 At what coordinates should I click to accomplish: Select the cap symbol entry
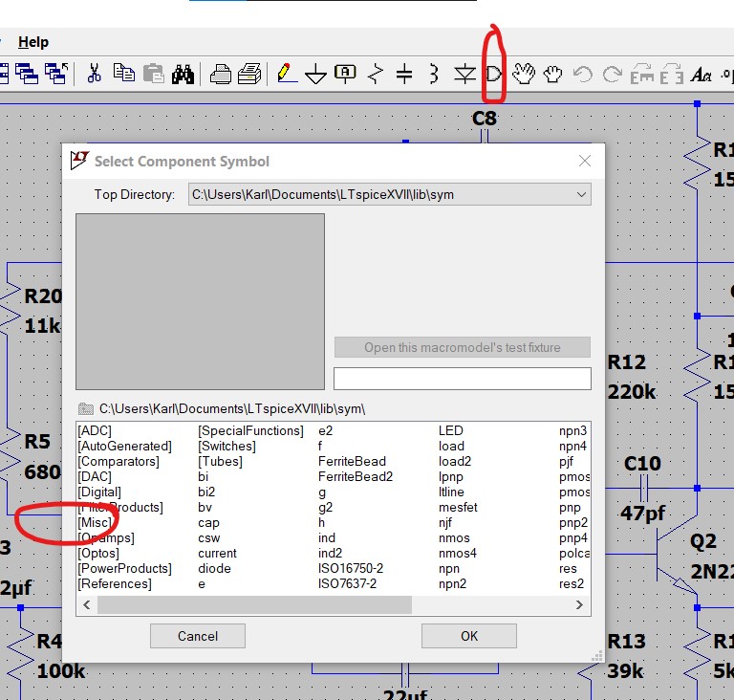click(208, 522)
